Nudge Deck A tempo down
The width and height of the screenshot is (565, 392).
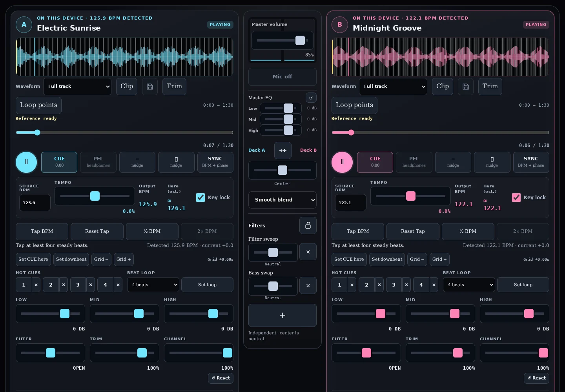(x=137, y=162)
